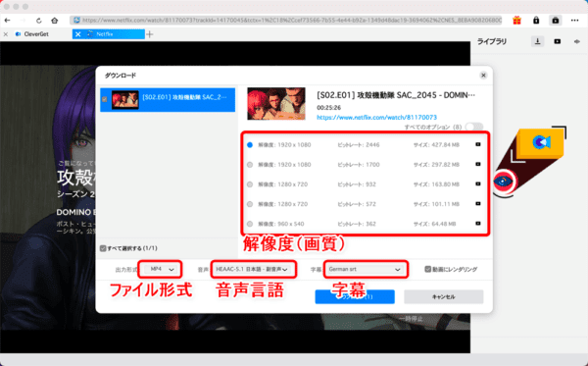588x366 pixels.
Task: Close the Netflix tab
Action: click(x=77, y=34)
